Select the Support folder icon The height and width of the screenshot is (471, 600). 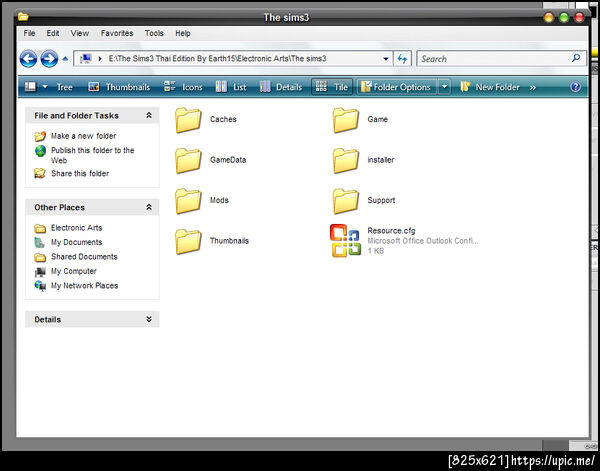[x=346, y=201]
